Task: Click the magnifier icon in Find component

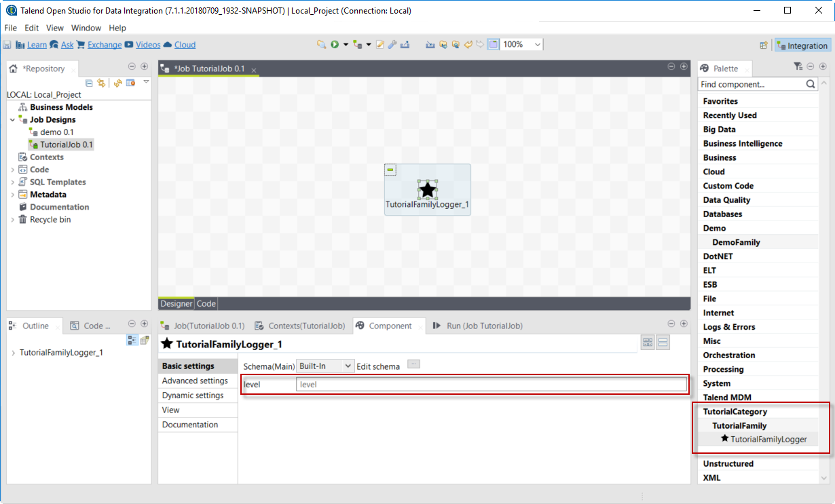Action: tap(811, 84)
